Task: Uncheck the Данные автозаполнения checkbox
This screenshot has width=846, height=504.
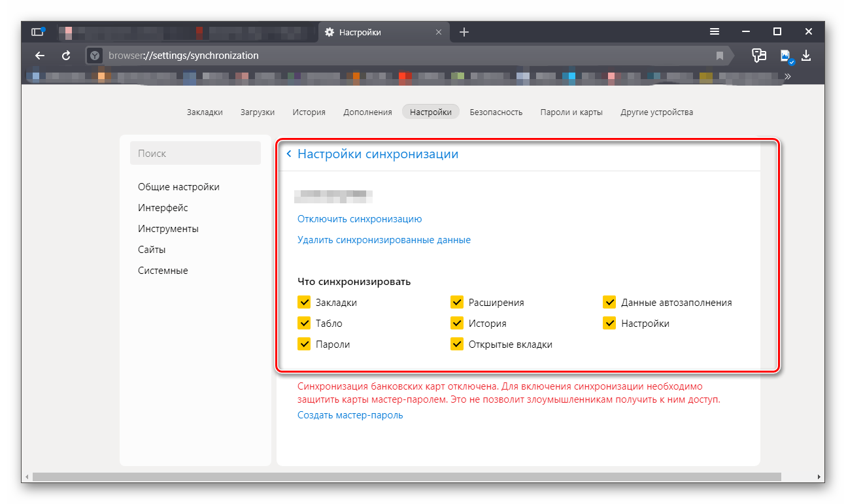Action: [609, 302]
